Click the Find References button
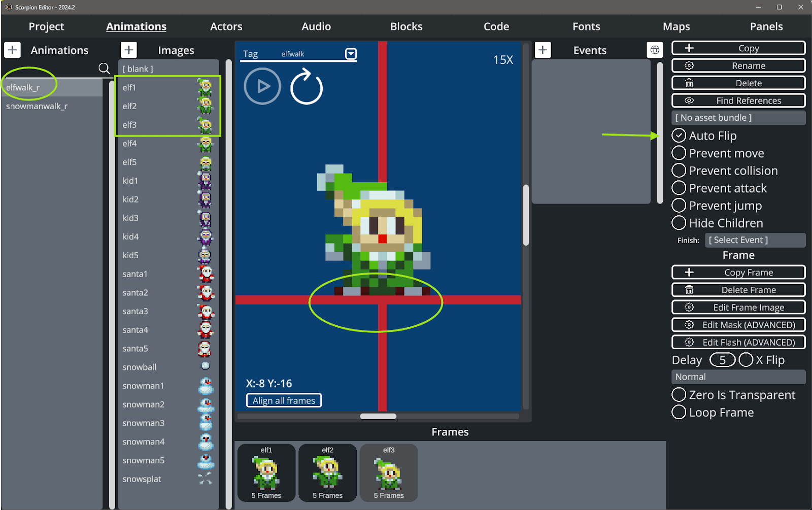This screenshot has width=812, height=510. click(x=738, y=100)
